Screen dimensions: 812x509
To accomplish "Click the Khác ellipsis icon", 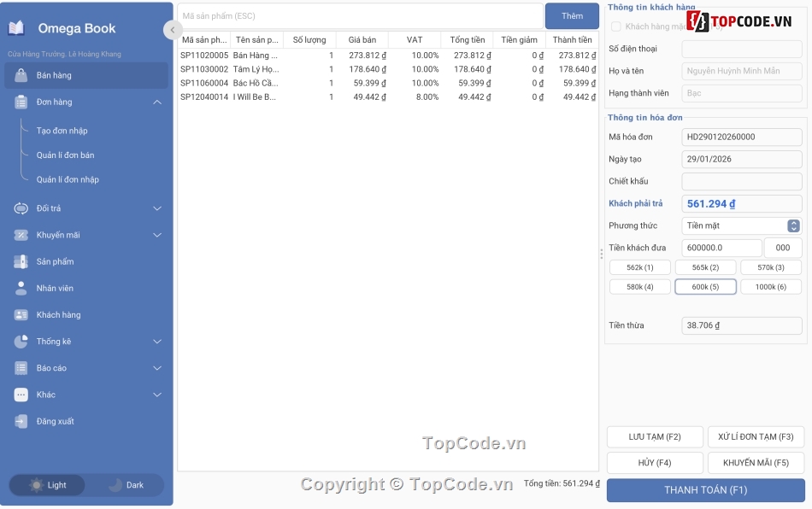I will pyautogui.click(x=21, y=395).
